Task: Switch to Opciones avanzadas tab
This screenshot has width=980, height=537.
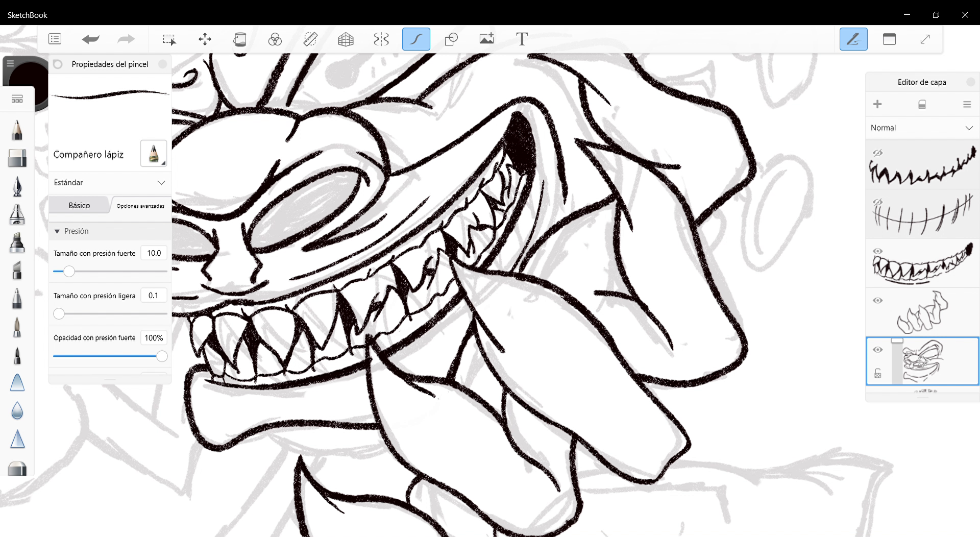Action: tap(140, 206)
